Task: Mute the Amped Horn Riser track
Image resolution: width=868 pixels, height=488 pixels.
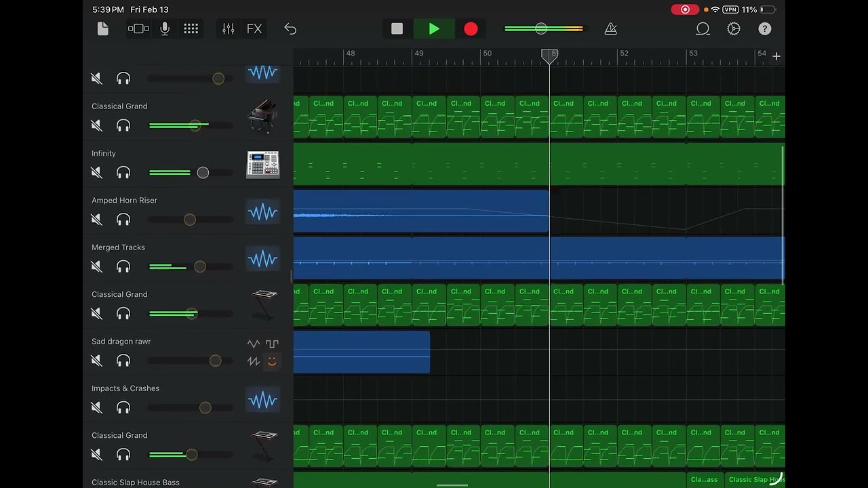Action: pos(96,220)
